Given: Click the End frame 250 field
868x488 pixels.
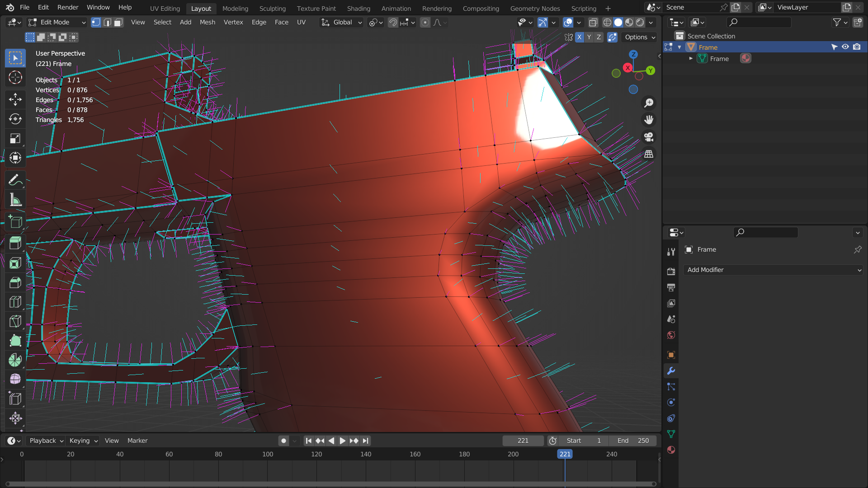Looking at the screenshot, I should click(633, 441).
